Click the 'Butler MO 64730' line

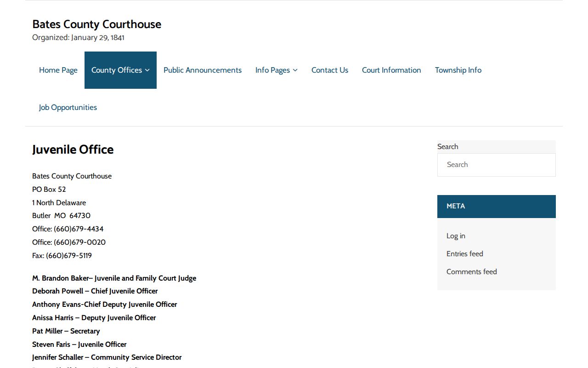click(x=61, y=216)
